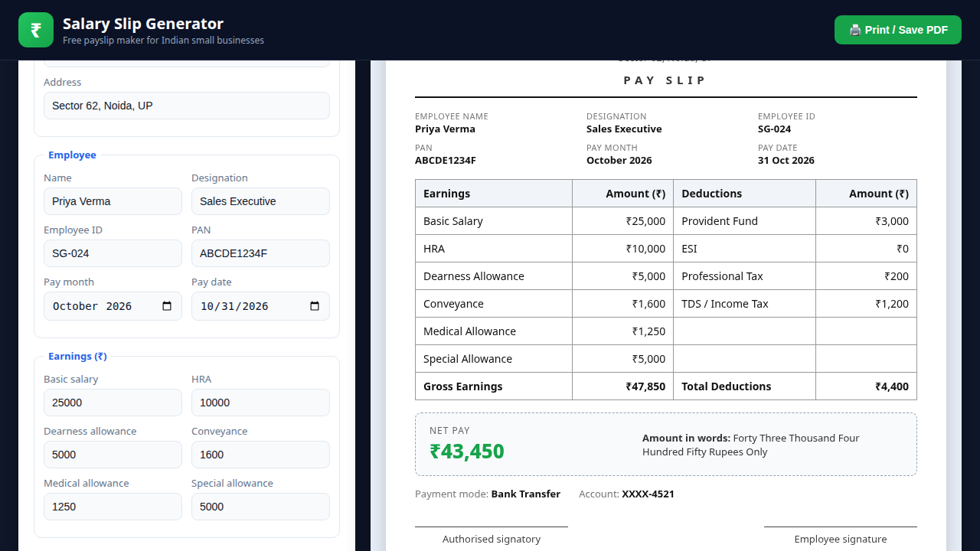Click the October 2026 pay month in preview
Viewport: 980px width, 551px height.
point(619,160)
